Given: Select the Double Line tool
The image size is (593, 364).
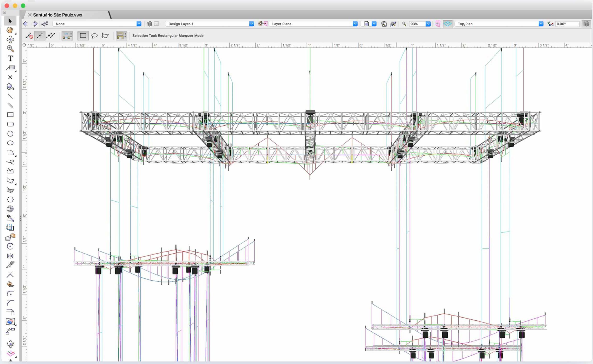Looking at the screenshot, I should coord(10,105).
